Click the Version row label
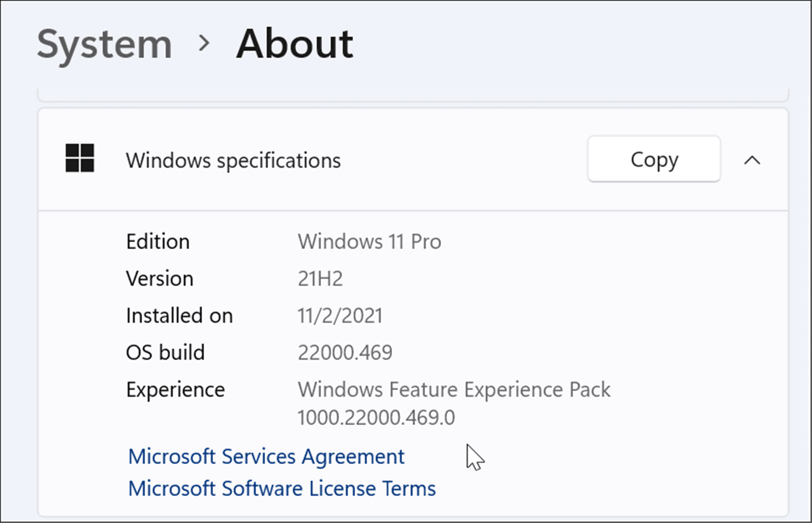This screenshot has width=812, height=523. (x=160, y=278)
